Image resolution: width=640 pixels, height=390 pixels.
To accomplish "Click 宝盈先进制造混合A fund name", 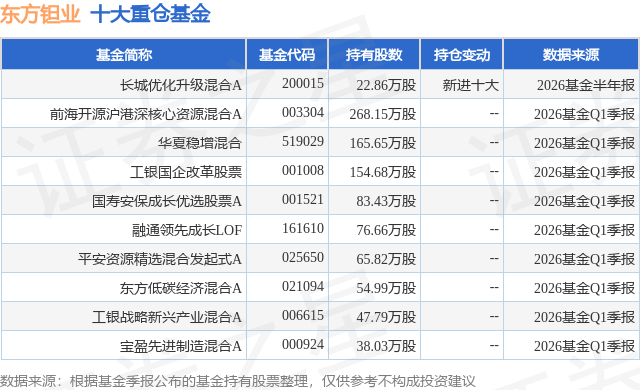I will coord(180,346).
